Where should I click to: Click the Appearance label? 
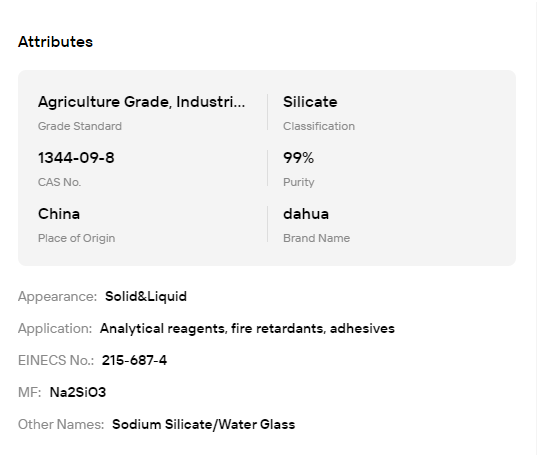point(58,296)
